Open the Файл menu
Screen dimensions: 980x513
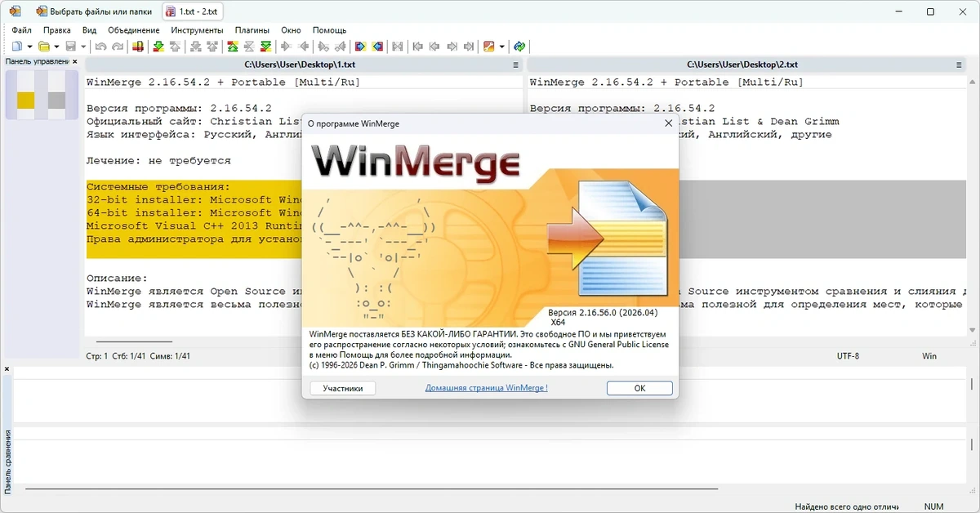[x=21, y=30]
